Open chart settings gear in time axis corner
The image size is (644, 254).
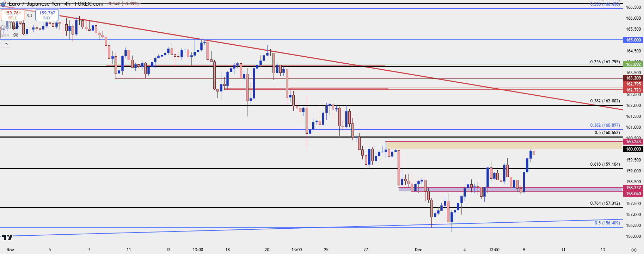634,250
